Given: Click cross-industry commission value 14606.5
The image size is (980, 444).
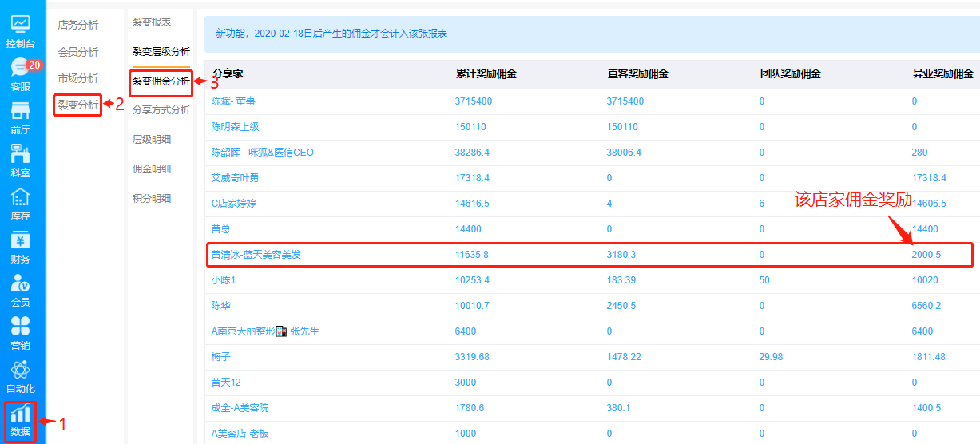Looking at the screenshot, I should (929, 204).
